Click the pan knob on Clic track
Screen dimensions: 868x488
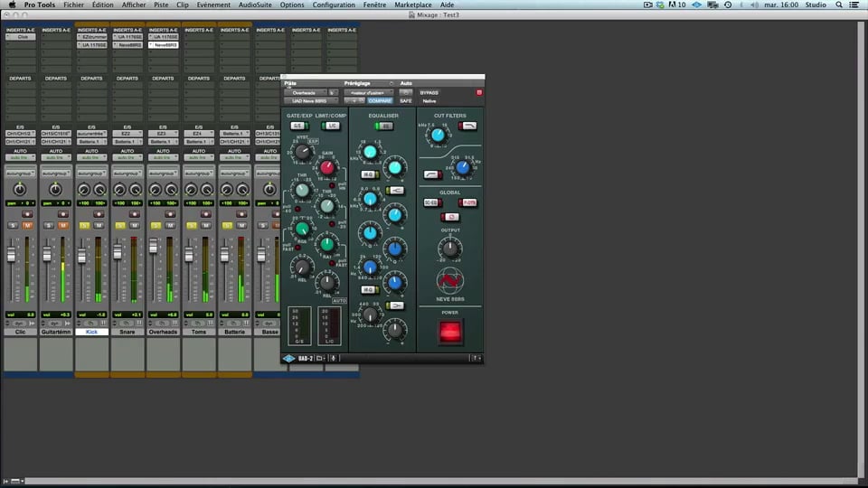pyautogui.click(x=20, y=190)
